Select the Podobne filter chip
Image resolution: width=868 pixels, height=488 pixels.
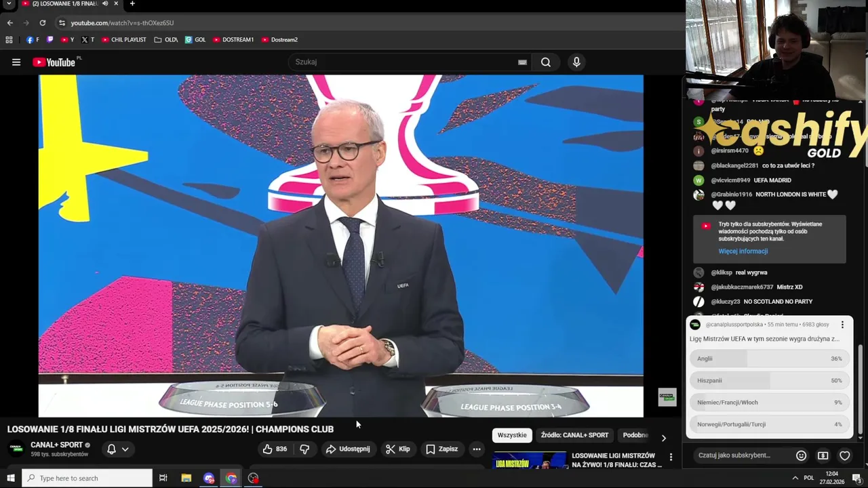[x=635, y=435]
